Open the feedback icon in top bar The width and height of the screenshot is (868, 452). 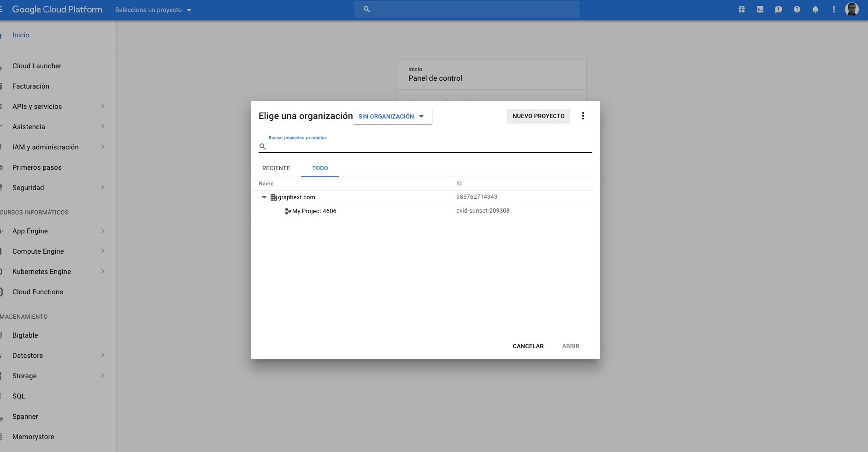(x=779, y=9)
